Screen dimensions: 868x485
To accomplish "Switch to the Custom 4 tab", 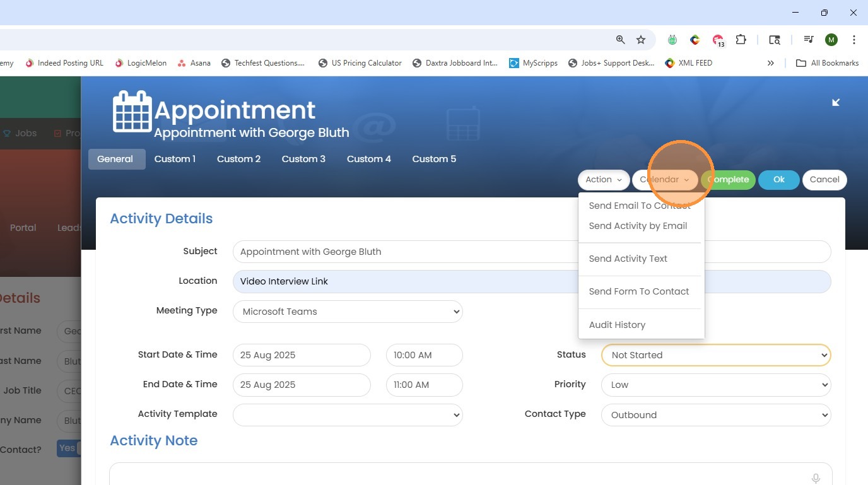I will 369,159.
